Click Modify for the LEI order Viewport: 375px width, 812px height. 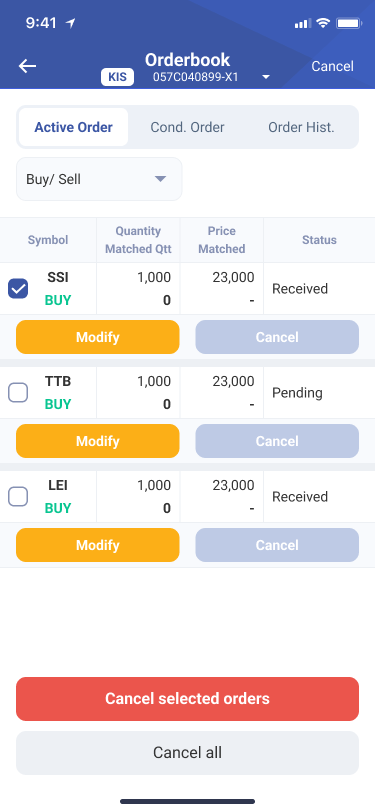[x=98, y=545]
